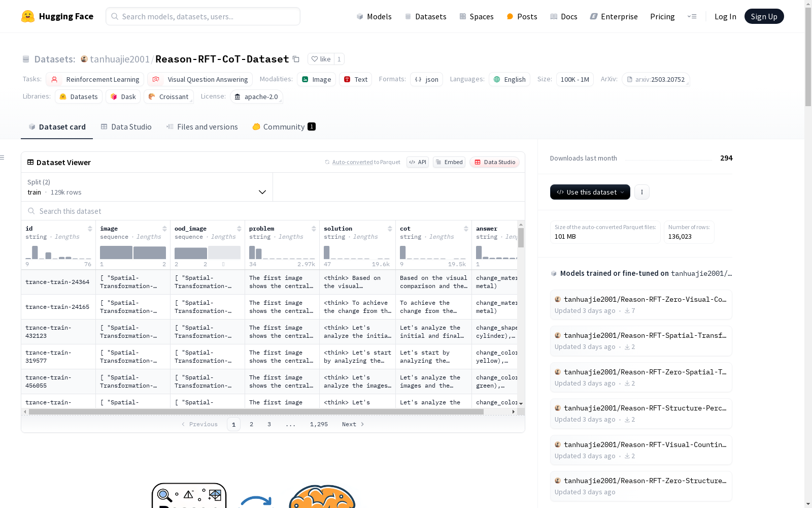Open the Reason-RFT-Zero-Visual-Co… model card
This screenshot has height=508, width=812.
(641, 305)
